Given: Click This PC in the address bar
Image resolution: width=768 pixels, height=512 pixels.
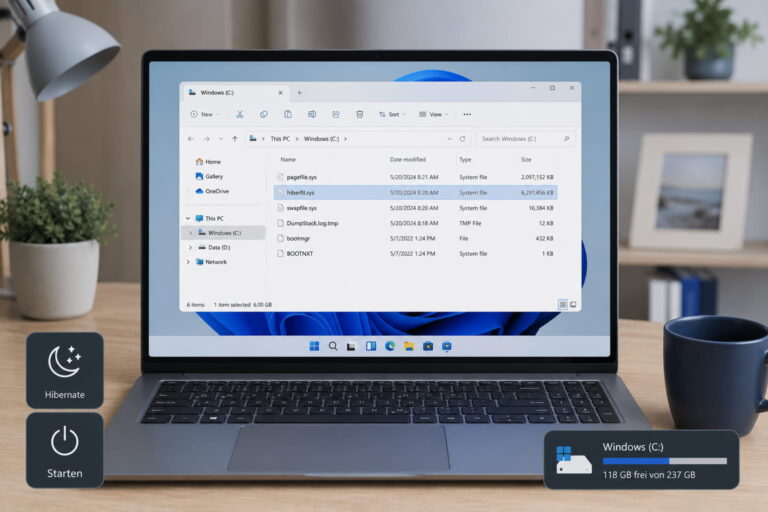Looking at the screenshot, I should click(280, 139).
